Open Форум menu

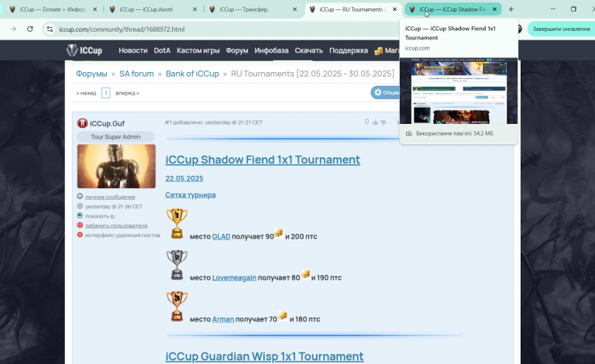point(237,50)
